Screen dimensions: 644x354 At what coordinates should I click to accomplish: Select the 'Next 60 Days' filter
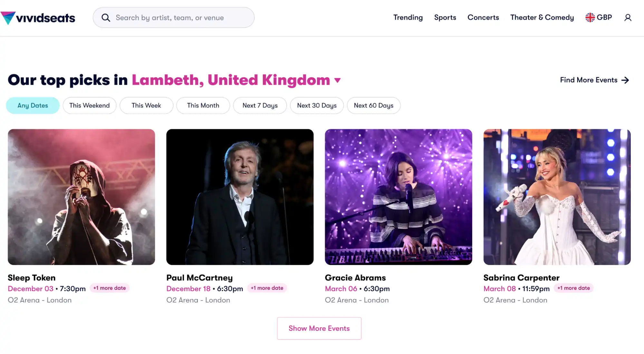coord(373,105)
